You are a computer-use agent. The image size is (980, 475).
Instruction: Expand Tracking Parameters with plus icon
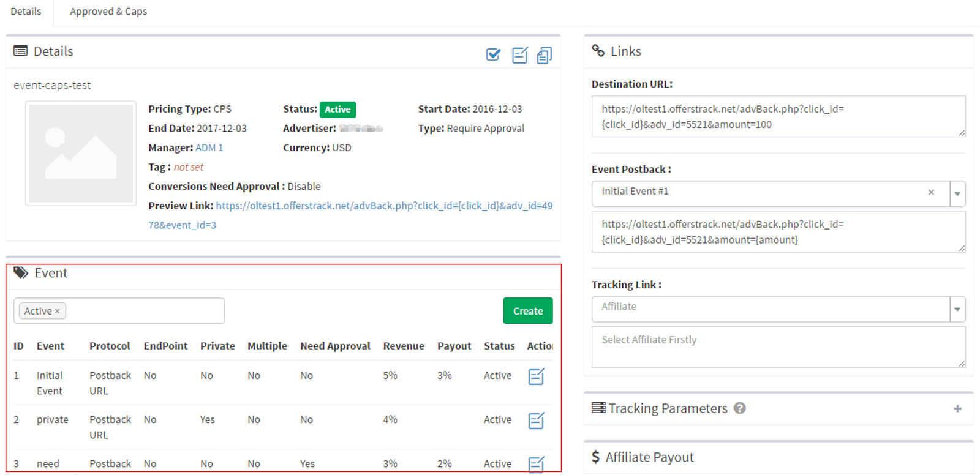[x=957, y=408]
